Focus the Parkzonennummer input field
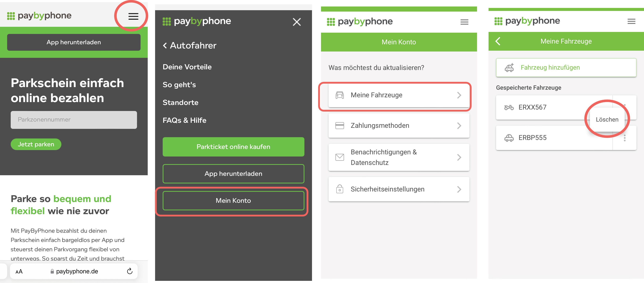Viewport: 644px width, 283px height. pyautogui.click(x=74, y=120)
